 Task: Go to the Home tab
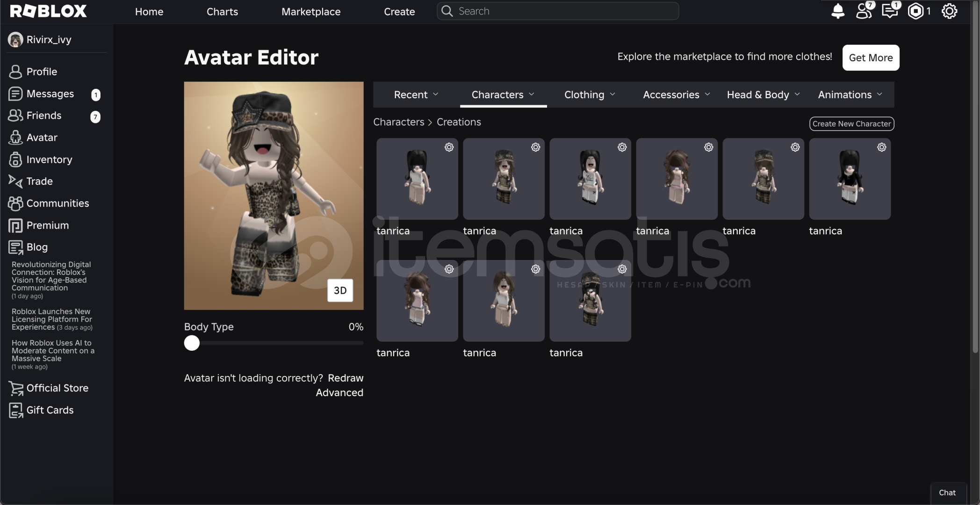coord(149,12)
